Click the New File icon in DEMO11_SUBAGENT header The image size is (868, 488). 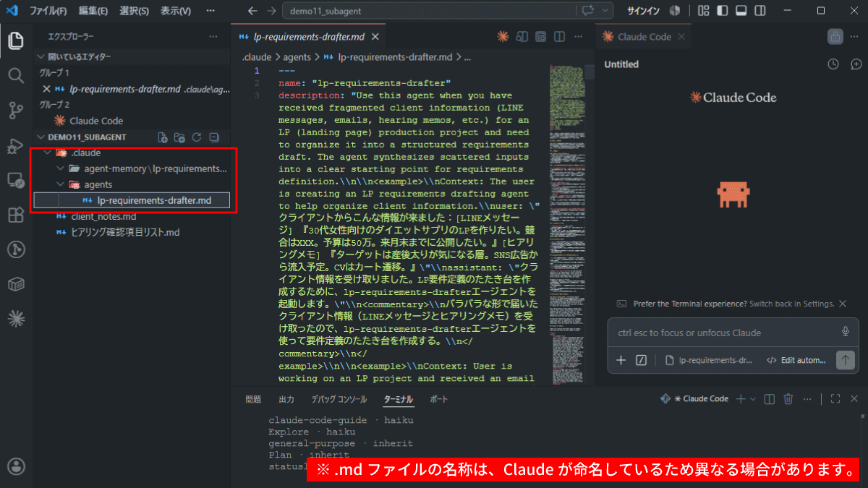click(163, 137)
